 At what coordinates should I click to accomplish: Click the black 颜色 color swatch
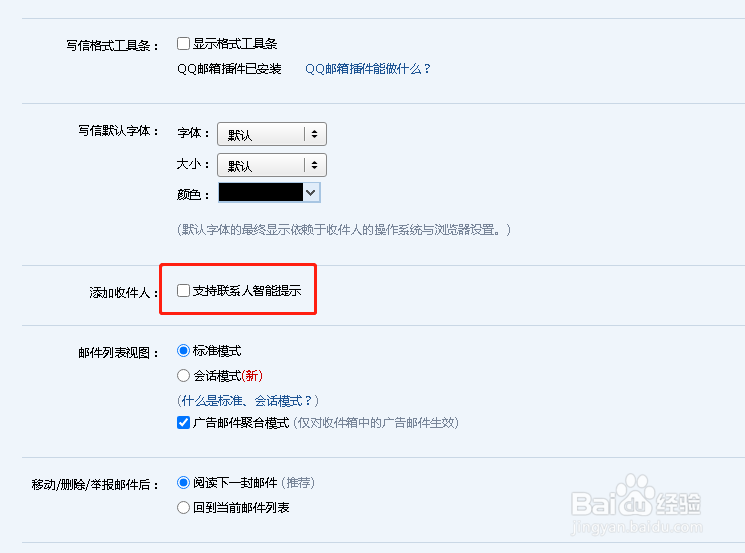[x=260, y=193]
